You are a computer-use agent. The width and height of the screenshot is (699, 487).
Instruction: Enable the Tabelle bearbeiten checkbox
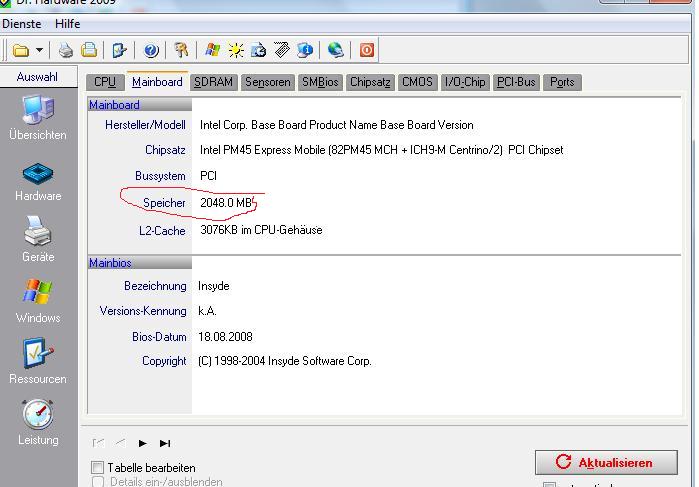click(x=97, y=467)
